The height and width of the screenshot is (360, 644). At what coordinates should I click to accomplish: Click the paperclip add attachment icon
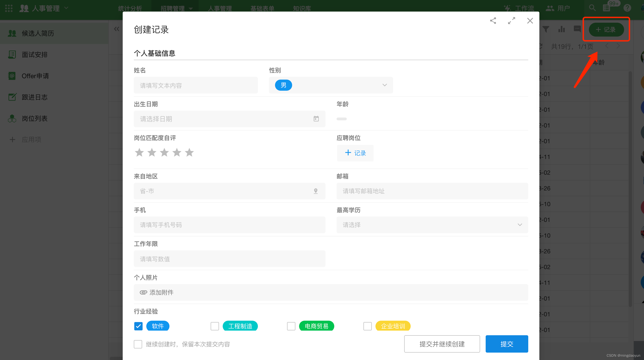pos(143,292)
